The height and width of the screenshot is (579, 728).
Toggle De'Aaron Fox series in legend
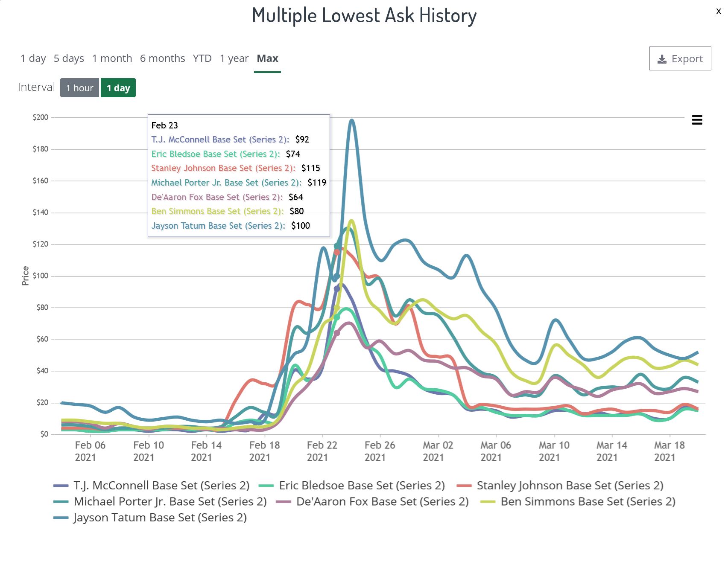372,501
